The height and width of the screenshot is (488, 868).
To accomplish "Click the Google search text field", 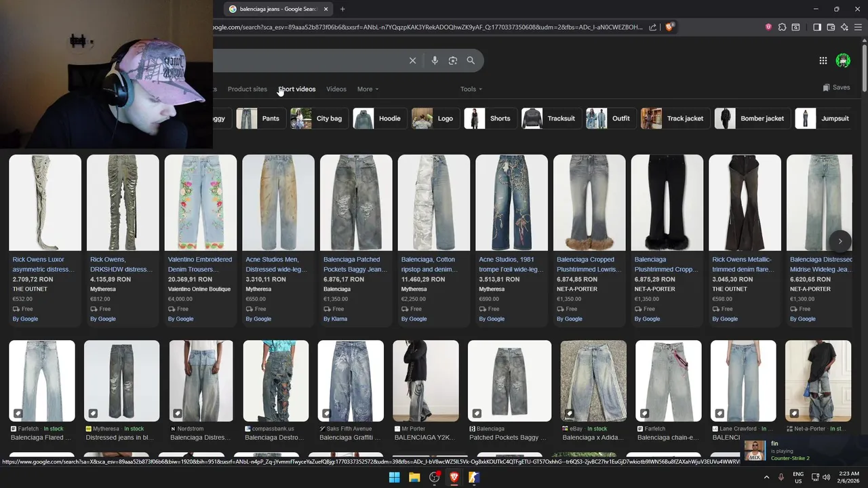I will [x=309, y=60].
